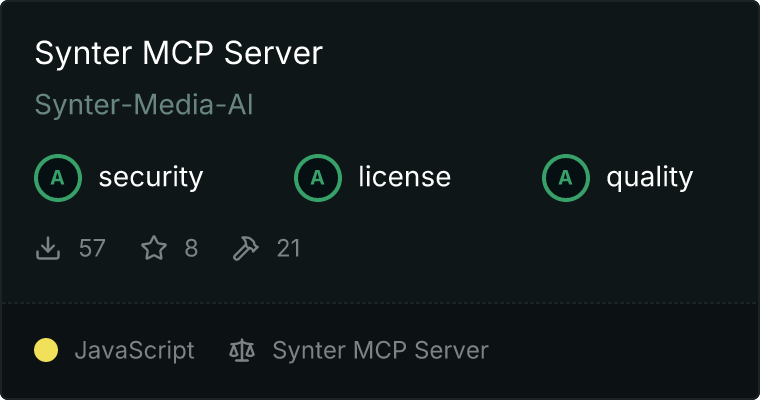Click empty card space right of tools count
This screenshot has height=400, width=760.
[x=528, y=248]
